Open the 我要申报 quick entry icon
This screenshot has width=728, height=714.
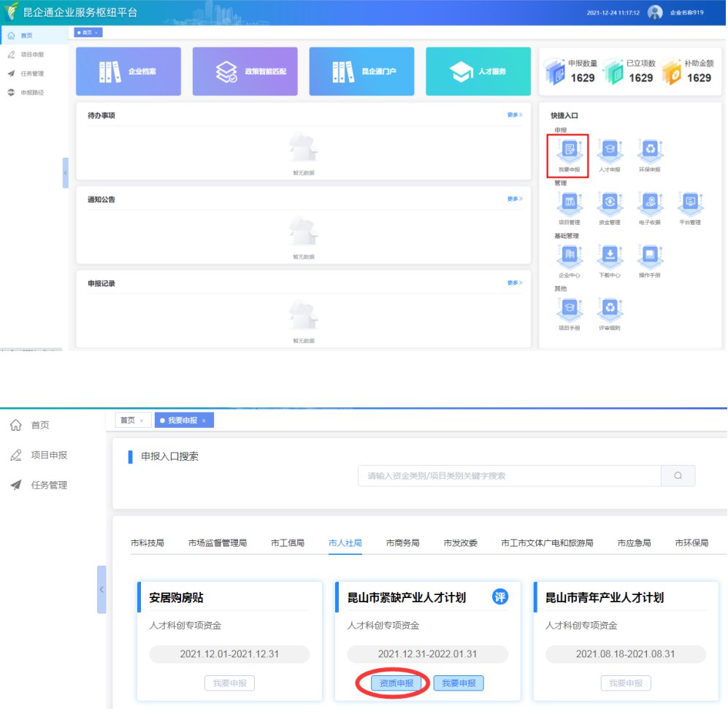(569, 150)
